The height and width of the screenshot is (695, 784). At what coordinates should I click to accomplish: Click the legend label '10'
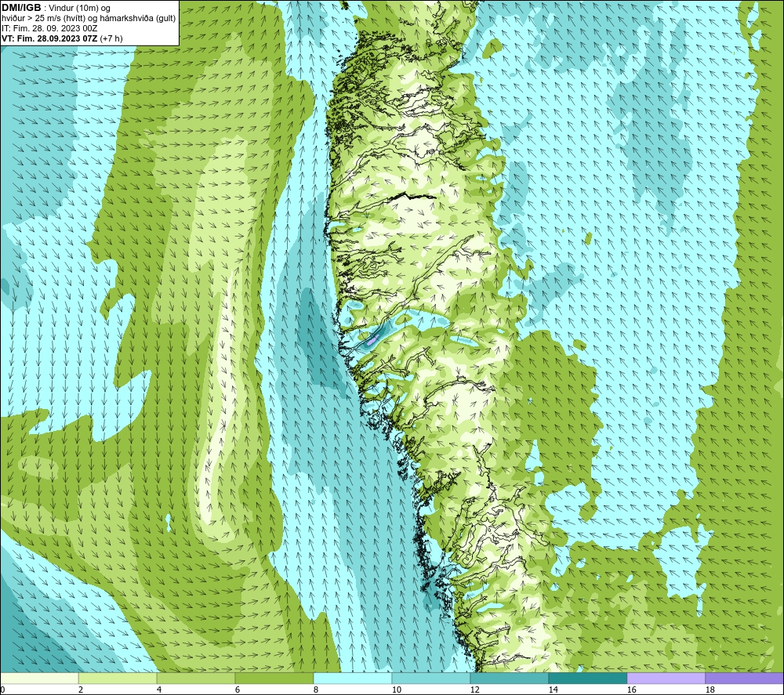click(x=396, y=690)
